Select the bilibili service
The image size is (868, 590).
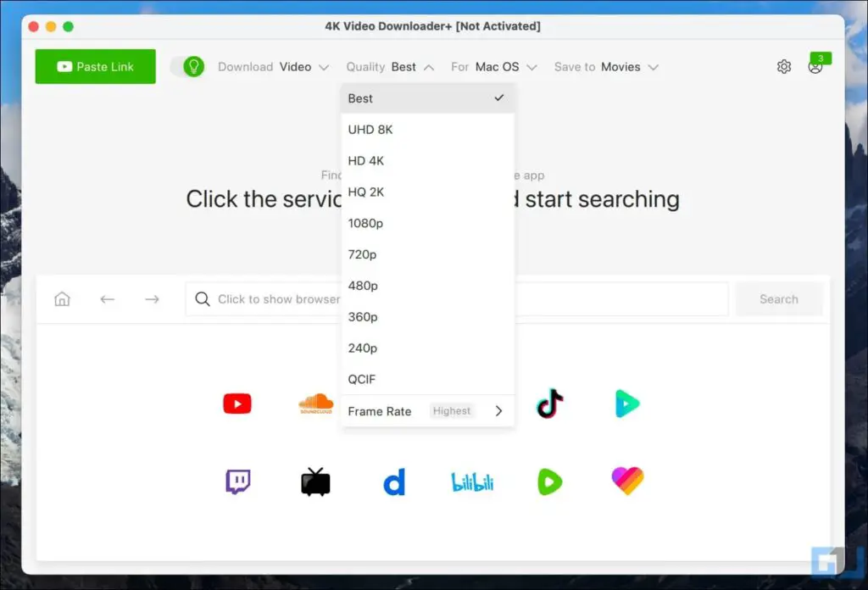point(471,481)
